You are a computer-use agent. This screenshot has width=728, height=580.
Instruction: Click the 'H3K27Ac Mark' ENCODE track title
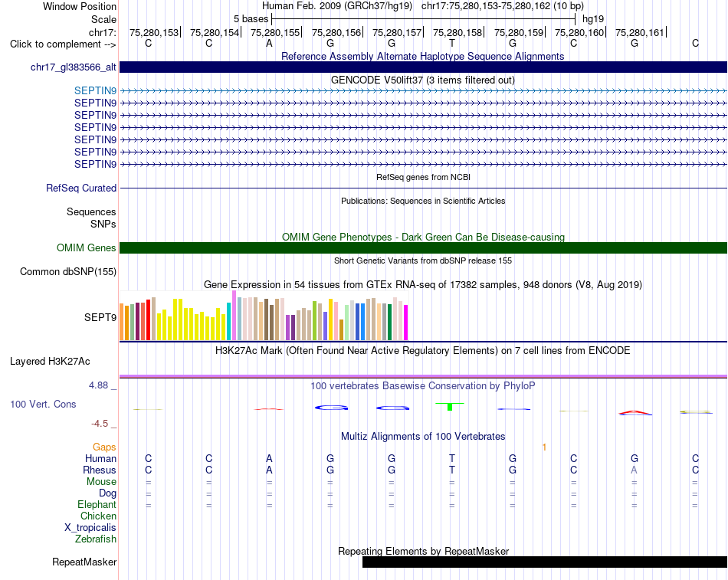[422, 351]
